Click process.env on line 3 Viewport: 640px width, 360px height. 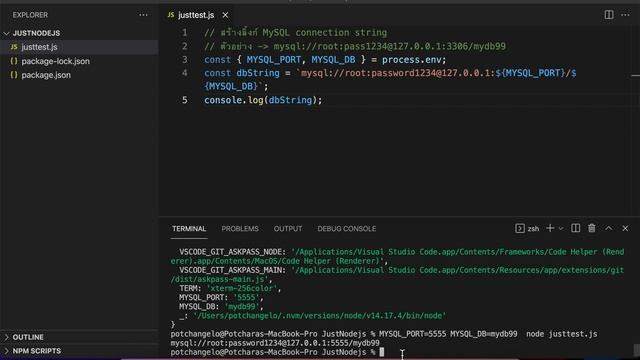411,60
